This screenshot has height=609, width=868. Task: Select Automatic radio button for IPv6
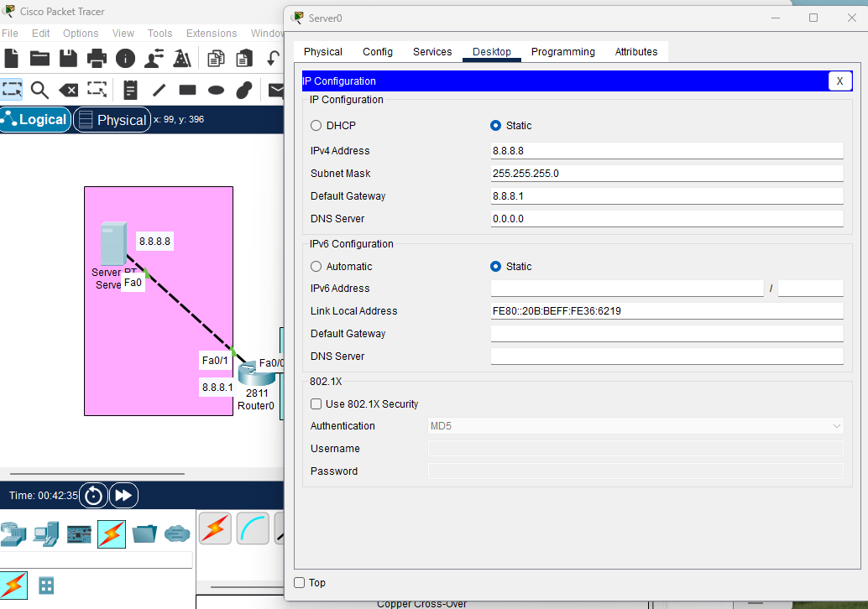(x=316, y=267)
